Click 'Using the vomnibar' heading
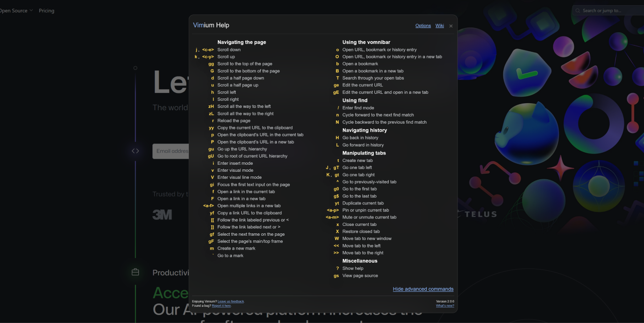The width and height of the screenshot is (644, 323). click(x=366, y=42)
